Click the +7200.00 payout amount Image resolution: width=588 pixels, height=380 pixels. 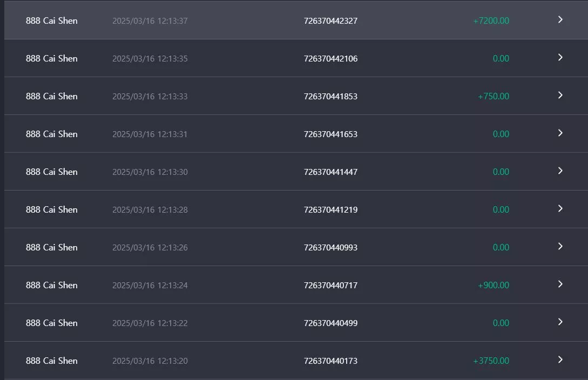[x=491, y=21]
